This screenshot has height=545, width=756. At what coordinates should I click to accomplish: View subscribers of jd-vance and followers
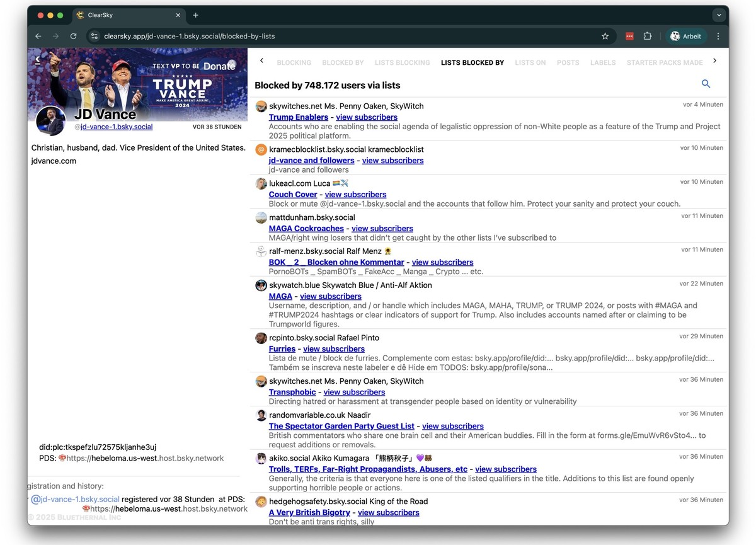[x=392, y=161]
